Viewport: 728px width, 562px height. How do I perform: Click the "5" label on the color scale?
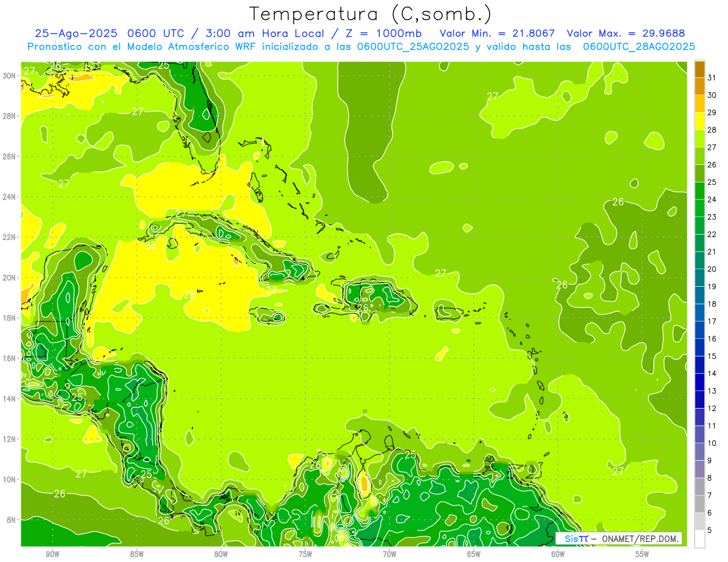(x=710, y=530)
